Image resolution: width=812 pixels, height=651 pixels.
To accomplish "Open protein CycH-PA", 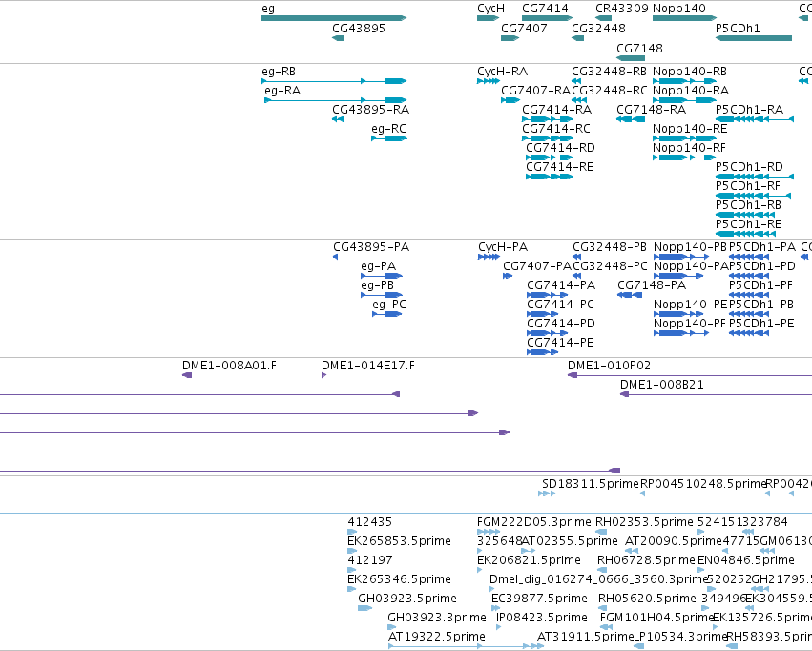I will (x=489, y=257).
